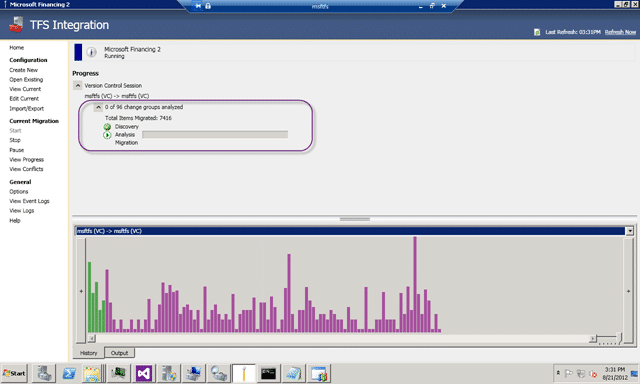Open View Logs link

[x=22, y=211]
